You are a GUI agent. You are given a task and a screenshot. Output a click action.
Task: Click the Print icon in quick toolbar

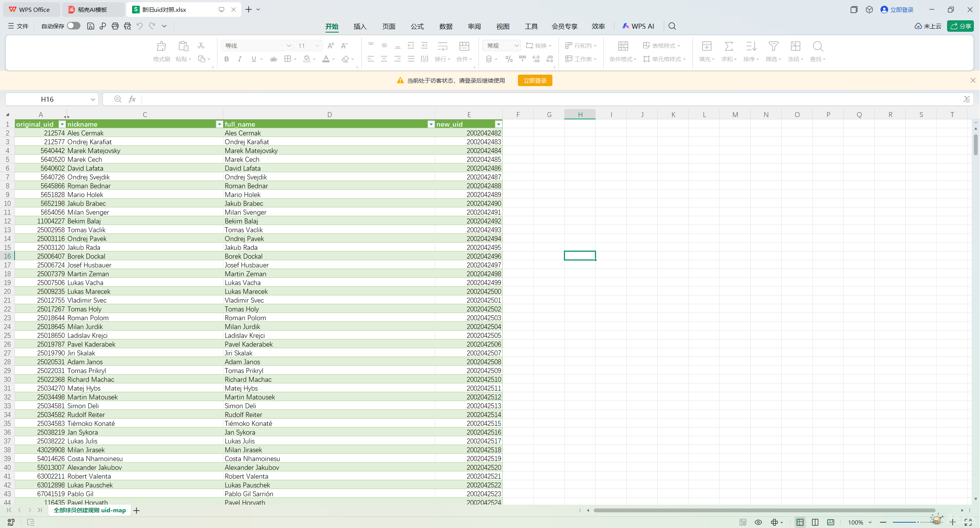pyautogui.click(x=115, y=26)
